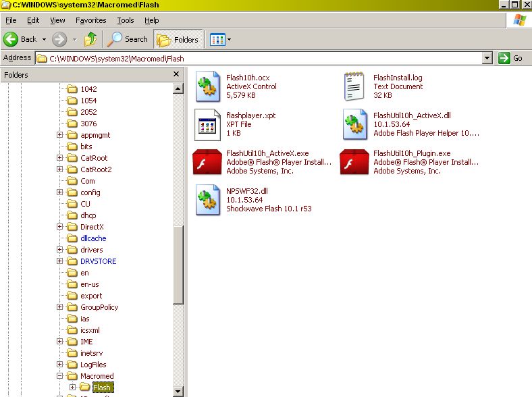Open the address bar dropdown list
532x397 pixels.
(x=487, y=58)
